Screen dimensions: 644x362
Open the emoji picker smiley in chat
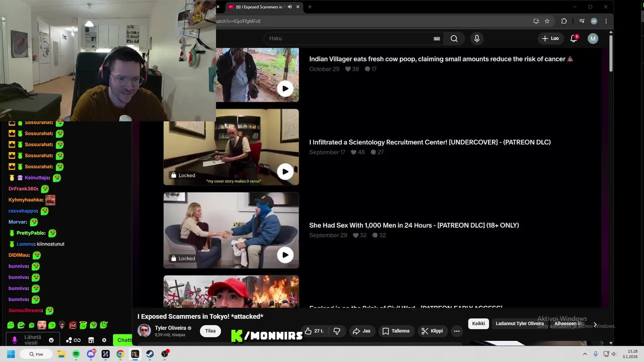51,340
